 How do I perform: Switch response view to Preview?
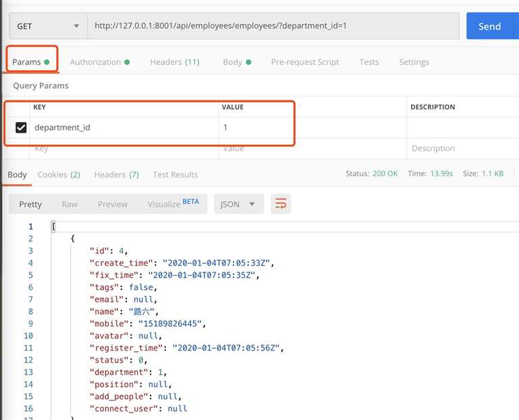click(x=113, y=204)
